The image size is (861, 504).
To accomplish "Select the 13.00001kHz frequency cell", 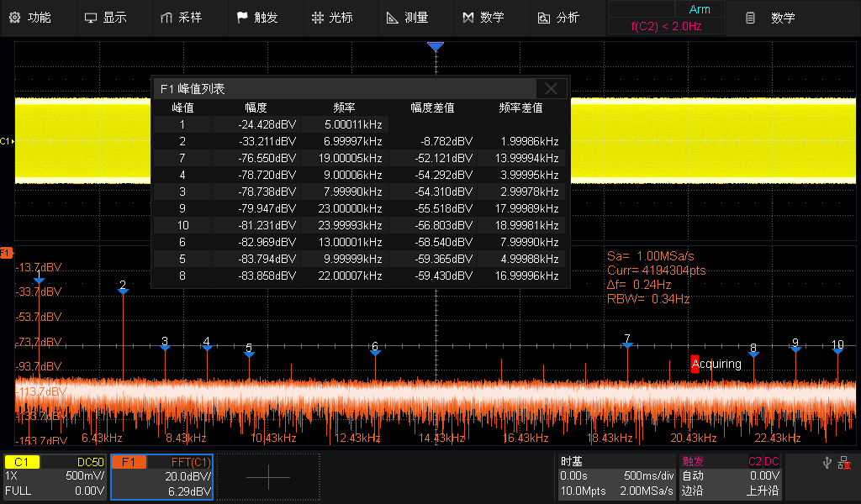I will tap(345, 242).
